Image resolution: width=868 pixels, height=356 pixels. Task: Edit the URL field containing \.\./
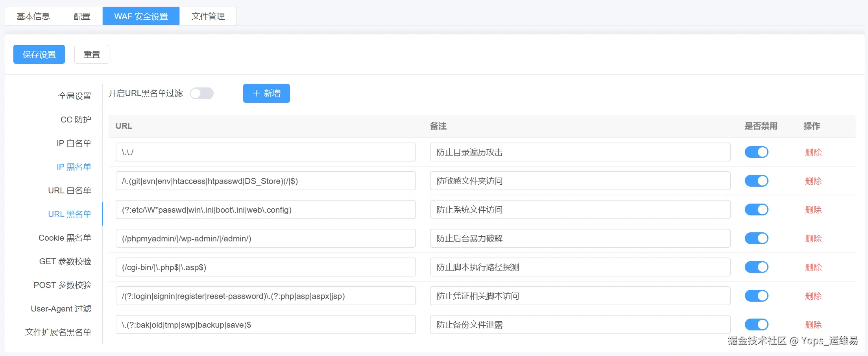266,152
